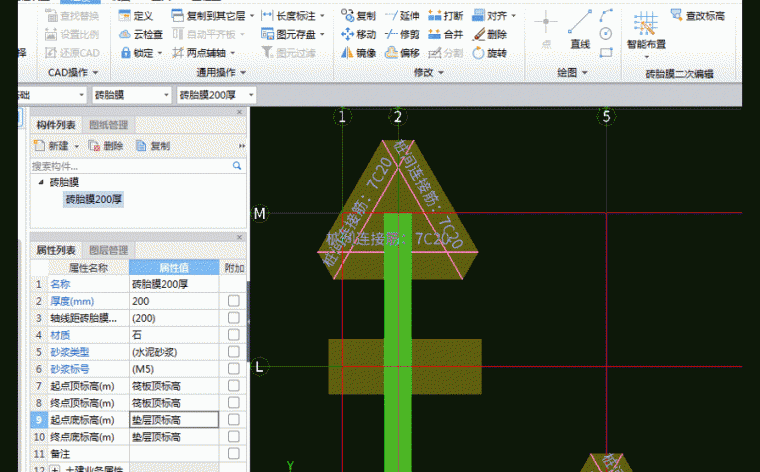The image size is (760, 472).
Task: Switch to the 图纸管理 tab
Action: [108, 125]
